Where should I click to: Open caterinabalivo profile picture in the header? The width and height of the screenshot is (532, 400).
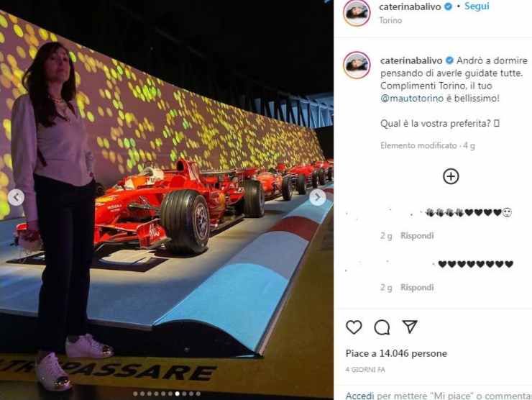[357, 12]
